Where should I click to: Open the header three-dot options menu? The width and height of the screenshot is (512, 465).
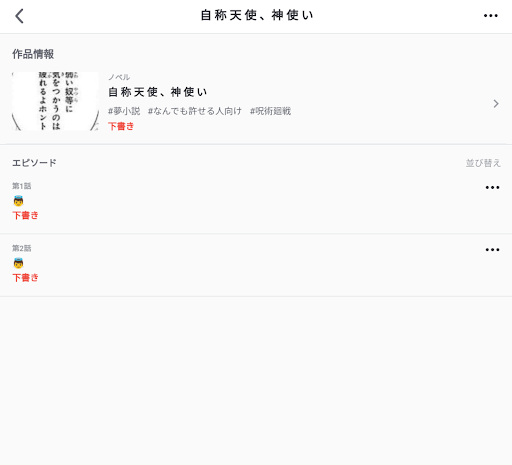[x=491, y=16]
